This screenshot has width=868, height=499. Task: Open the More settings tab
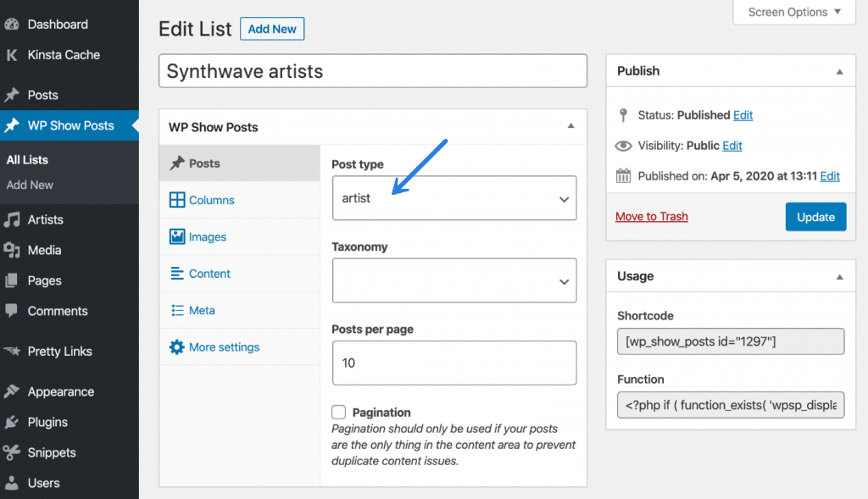tap(240, 347)
